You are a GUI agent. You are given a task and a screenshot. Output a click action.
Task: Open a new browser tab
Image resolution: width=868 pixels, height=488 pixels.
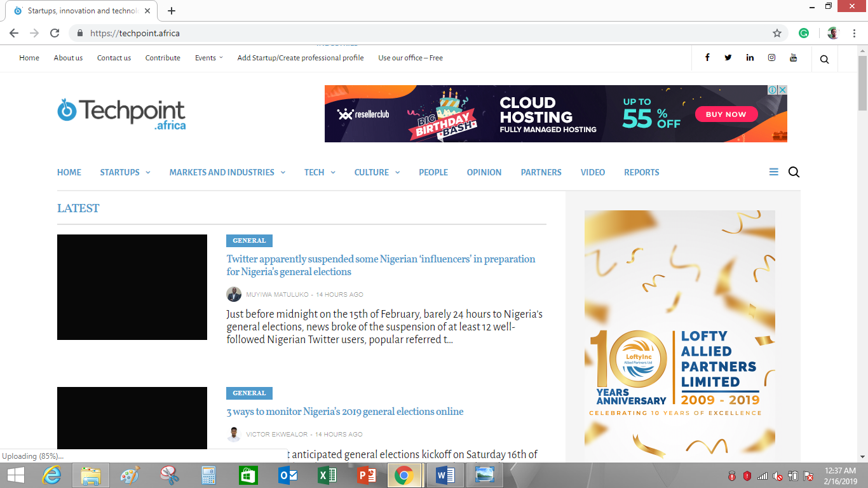(x=172, y=11)
